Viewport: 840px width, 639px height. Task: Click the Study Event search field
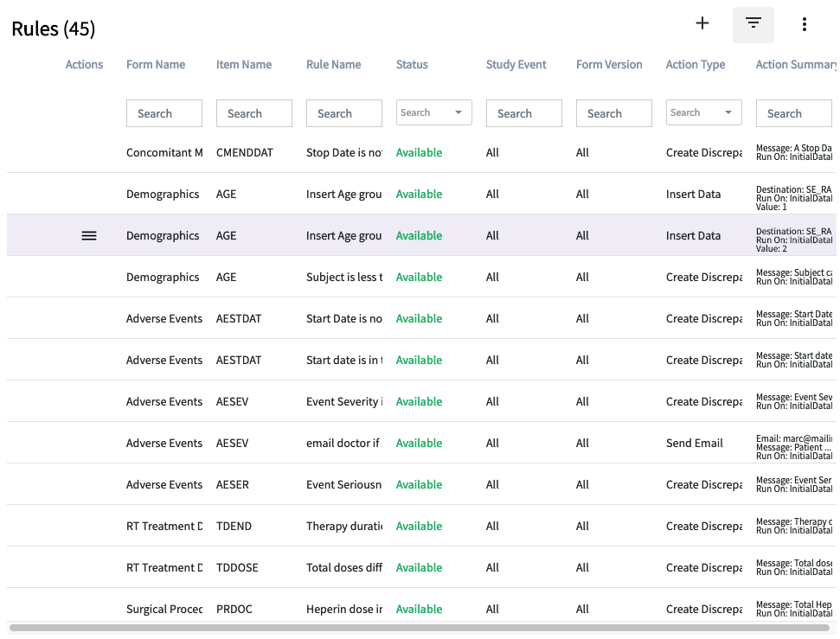click(x=523, y=113)
